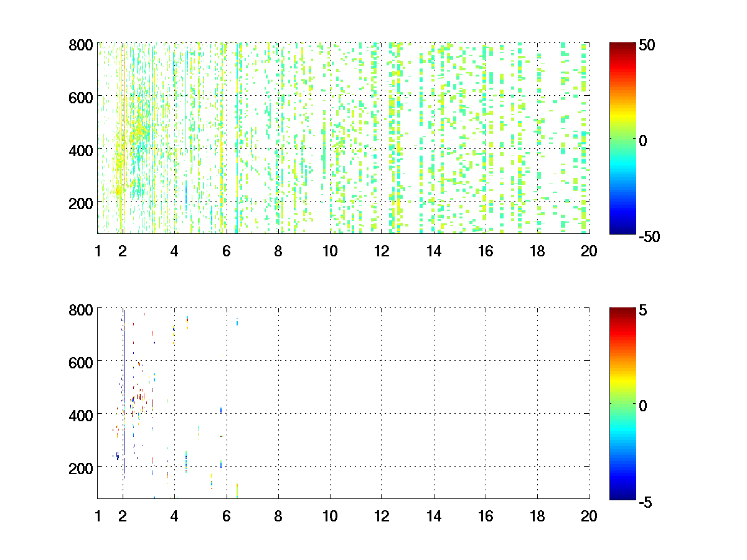The width and height of the screenshot is (747, 560).
Task: Pick x-axis tick '8' under lower plot
Action: point(278,516)
